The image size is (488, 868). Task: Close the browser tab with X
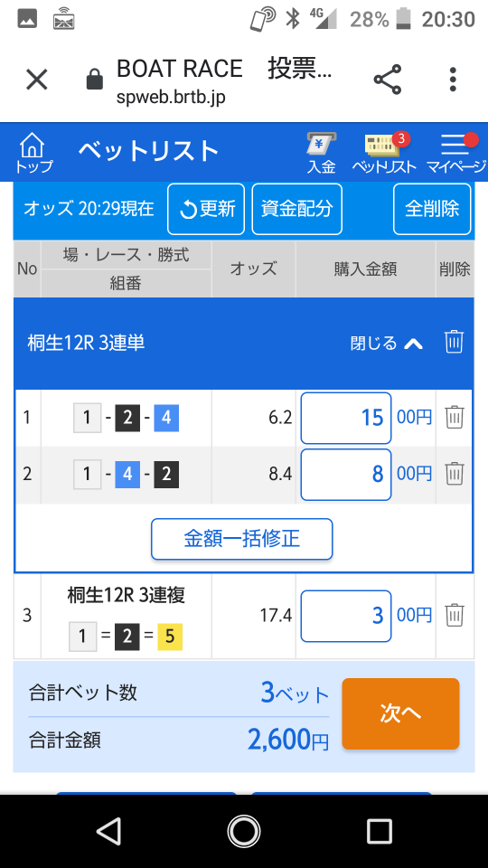click(x=37, y=80)
